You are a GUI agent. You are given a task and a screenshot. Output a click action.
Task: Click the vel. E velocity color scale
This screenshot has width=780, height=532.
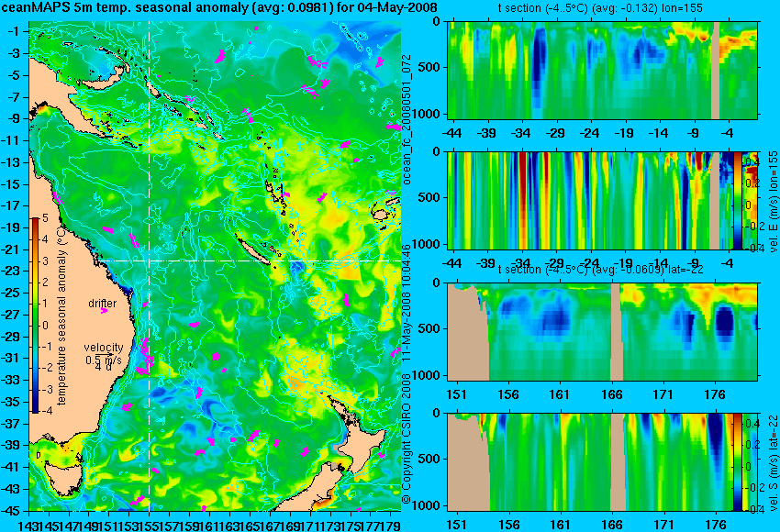pos(738,200)
